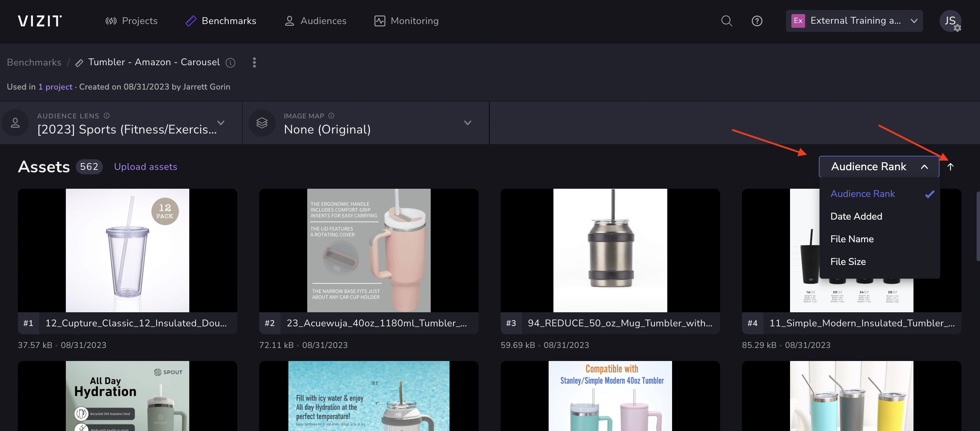
Task: Collapse the Audience Rank sort dropdown
Action: (x=879, y=167)
